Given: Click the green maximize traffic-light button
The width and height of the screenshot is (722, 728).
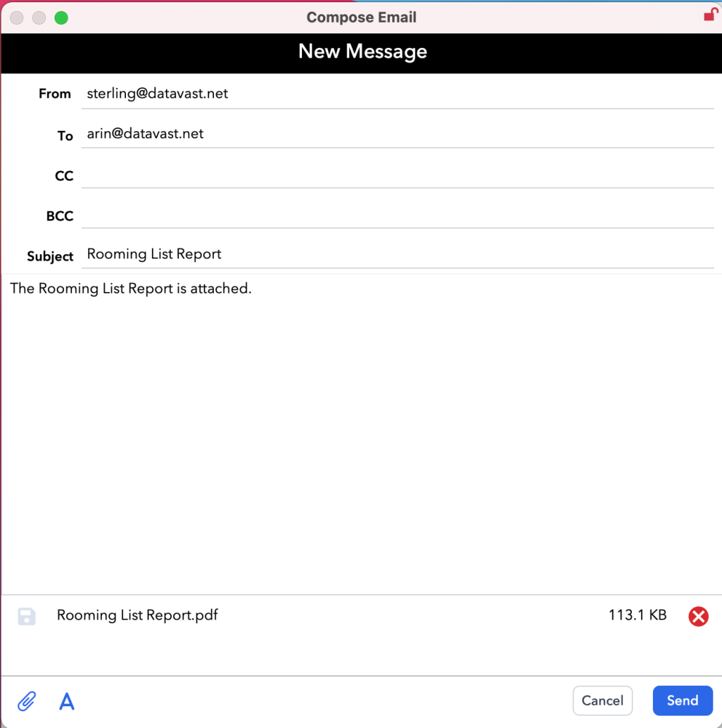Looking at the screenshot, I should click(x=61, y=17).
